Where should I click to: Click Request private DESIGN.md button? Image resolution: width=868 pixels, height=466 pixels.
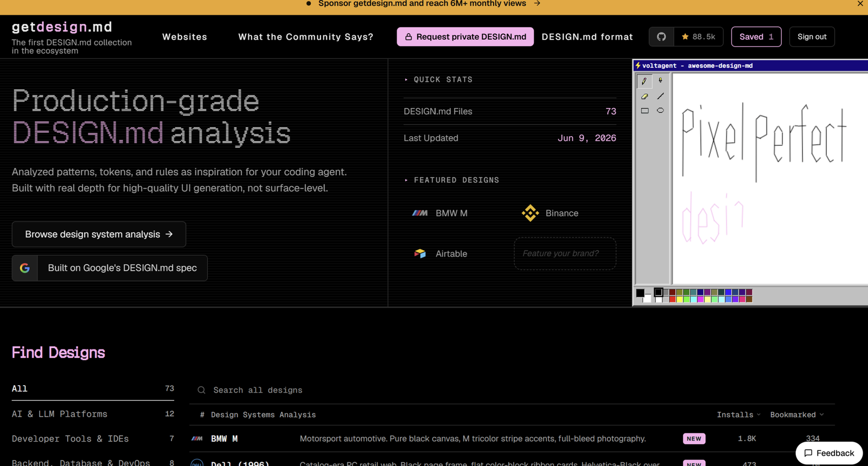(465, 37)
